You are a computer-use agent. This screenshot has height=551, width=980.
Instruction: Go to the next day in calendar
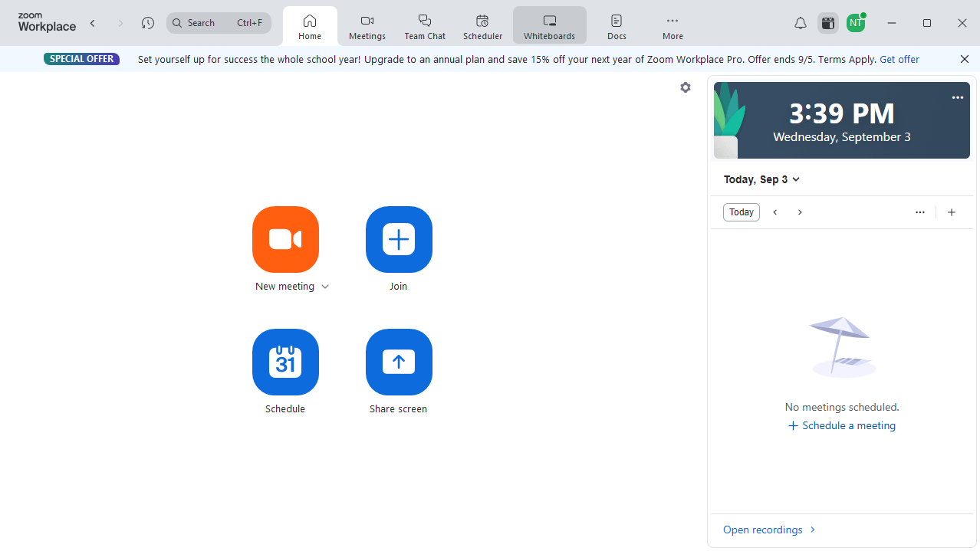pos(799,212)
